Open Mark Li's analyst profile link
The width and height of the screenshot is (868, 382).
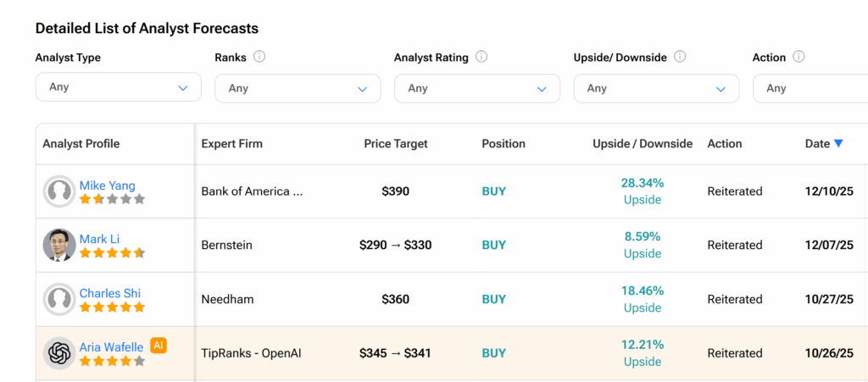coord(97,239)
